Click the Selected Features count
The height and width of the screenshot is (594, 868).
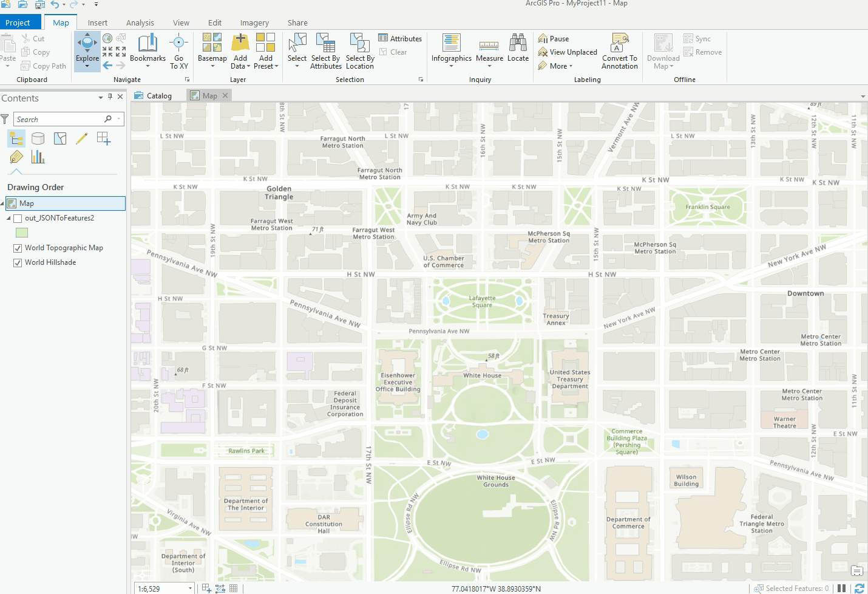pyautogui.click(x=797, y=588)
